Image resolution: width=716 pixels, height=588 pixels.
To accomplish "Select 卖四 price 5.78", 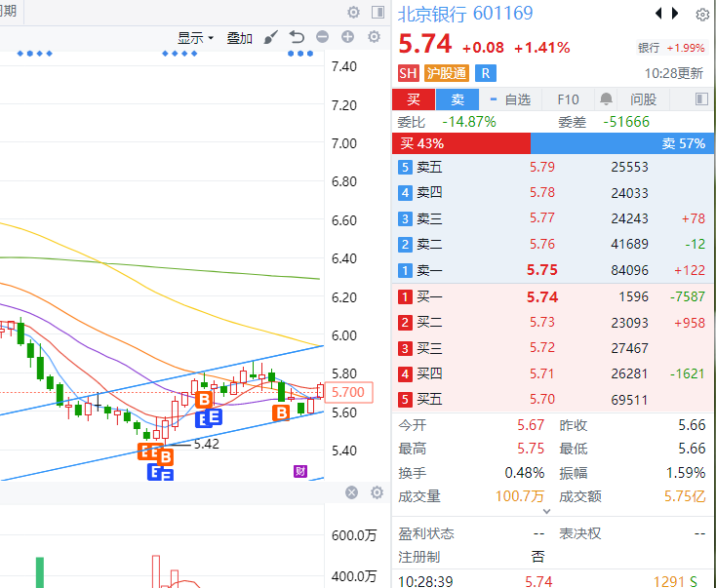I will pyautogui.click(x=542, y=192).
